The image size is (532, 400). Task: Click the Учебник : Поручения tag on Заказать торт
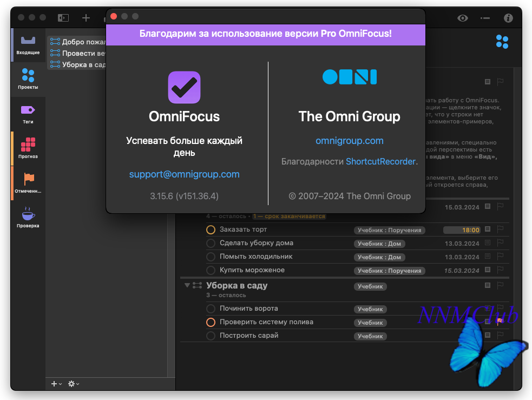coord(389,230)
